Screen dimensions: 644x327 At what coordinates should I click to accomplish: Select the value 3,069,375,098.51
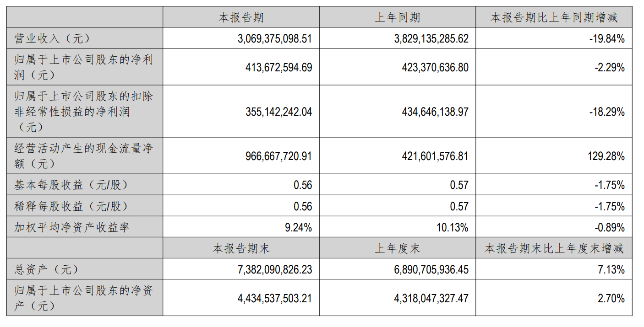point(275,38)
